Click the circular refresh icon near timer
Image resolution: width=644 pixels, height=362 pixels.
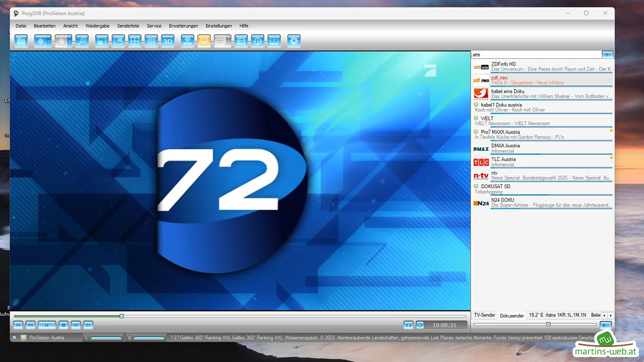pyautogui.click(x=420, y=324)
